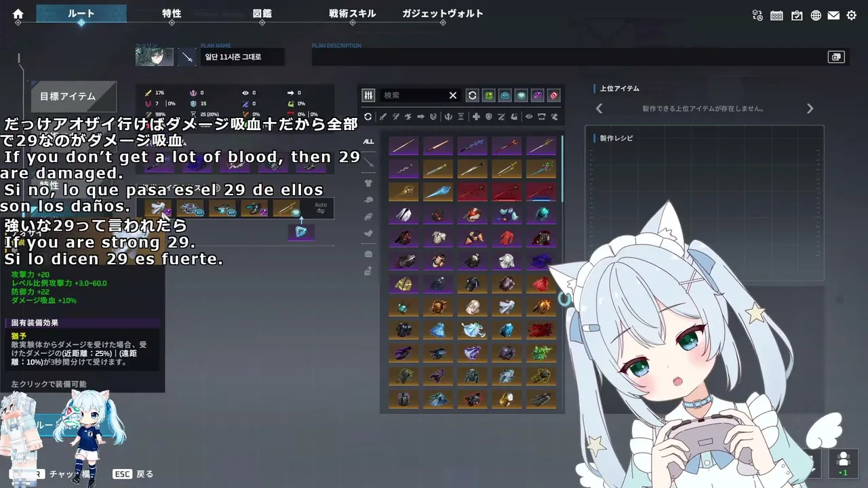Click the golden sword equipped slot
Screen dimensions: 868x488
286,209
